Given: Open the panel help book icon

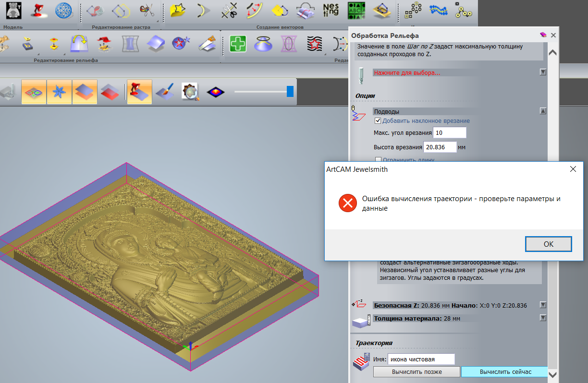Looking at the screenshot, I should [543, 35].
